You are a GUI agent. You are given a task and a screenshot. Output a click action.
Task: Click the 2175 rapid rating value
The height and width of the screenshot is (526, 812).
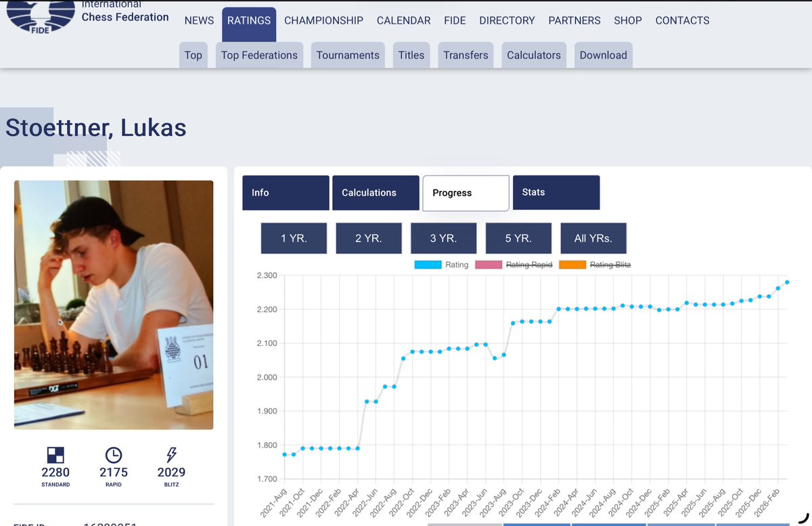[x=114, y=473]
